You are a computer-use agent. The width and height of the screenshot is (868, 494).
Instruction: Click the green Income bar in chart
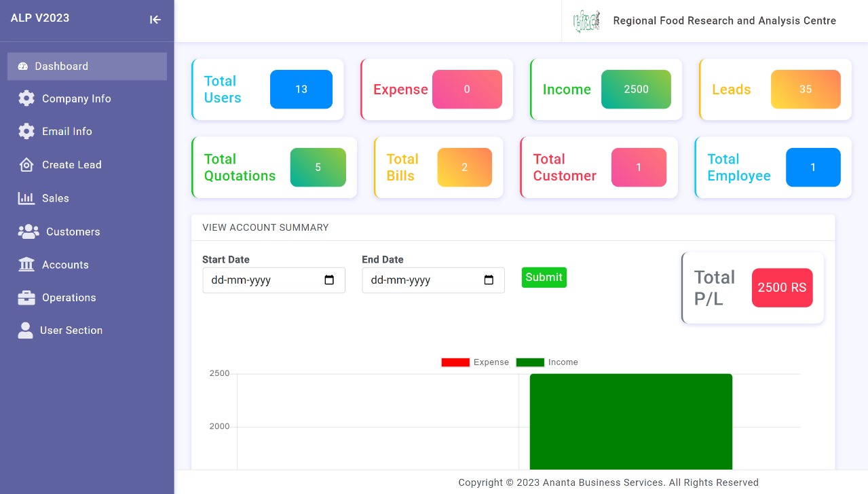pos(630,421)
